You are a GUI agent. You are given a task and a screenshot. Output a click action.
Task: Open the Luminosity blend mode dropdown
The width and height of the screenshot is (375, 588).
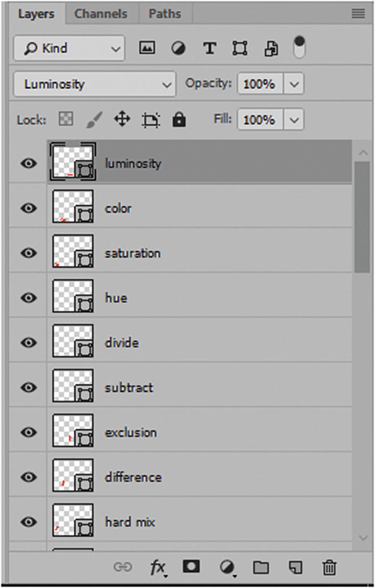[x=94, y=84]
